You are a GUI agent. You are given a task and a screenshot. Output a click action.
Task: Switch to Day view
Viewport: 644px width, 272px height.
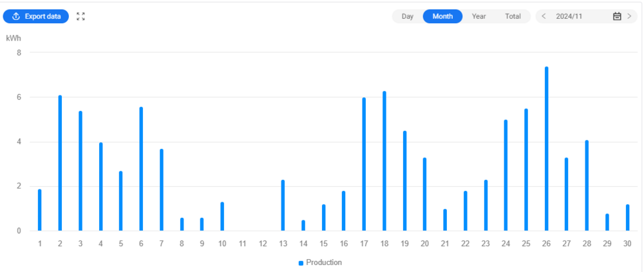point(408,16)
